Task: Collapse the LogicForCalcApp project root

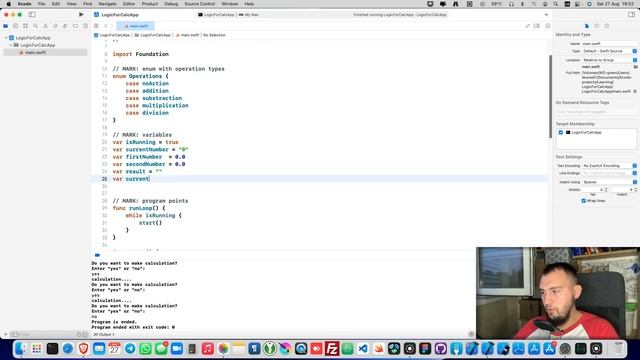Action: point(6,38)
